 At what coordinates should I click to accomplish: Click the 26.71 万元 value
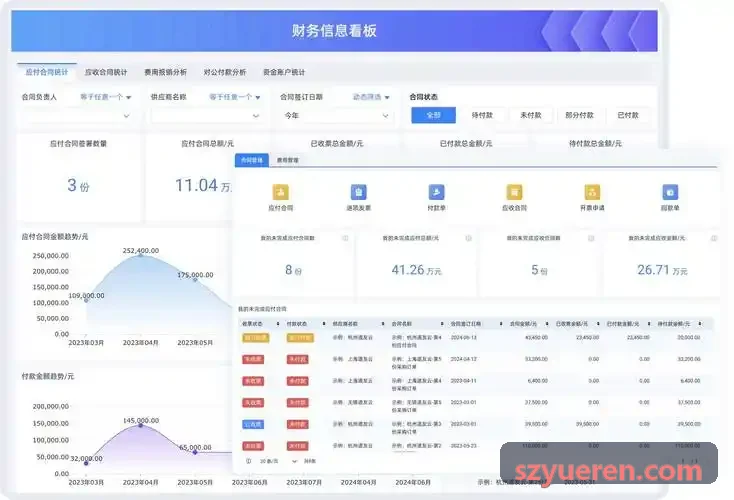[662, 270]
